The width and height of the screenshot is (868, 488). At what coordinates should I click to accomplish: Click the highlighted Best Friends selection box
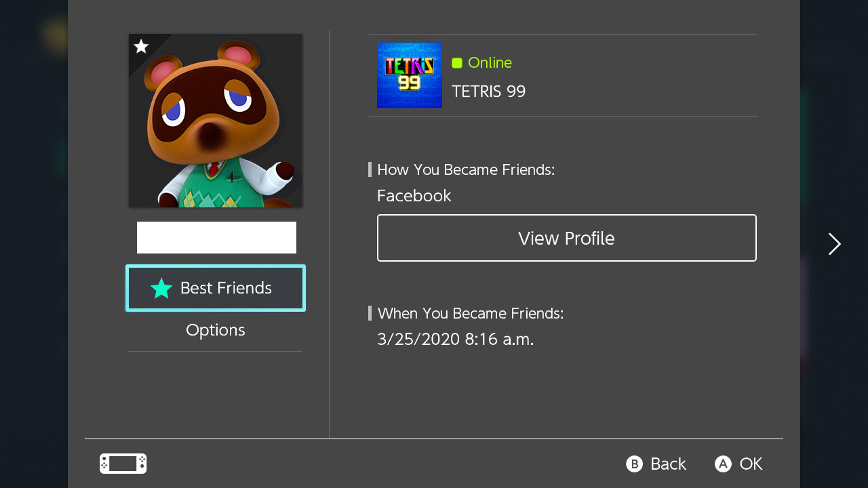pyautogui.click(x=215, y=288)
